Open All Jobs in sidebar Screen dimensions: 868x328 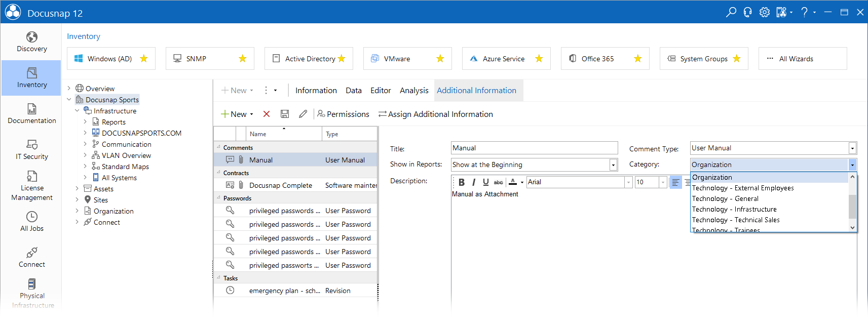click(x=31, y=222)
